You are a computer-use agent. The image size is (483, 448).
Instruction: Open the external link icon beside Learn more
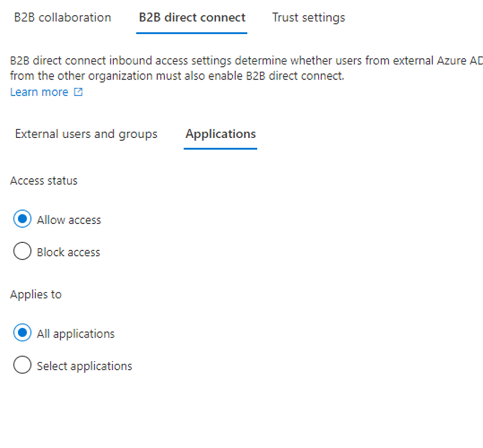click(79, 92)
